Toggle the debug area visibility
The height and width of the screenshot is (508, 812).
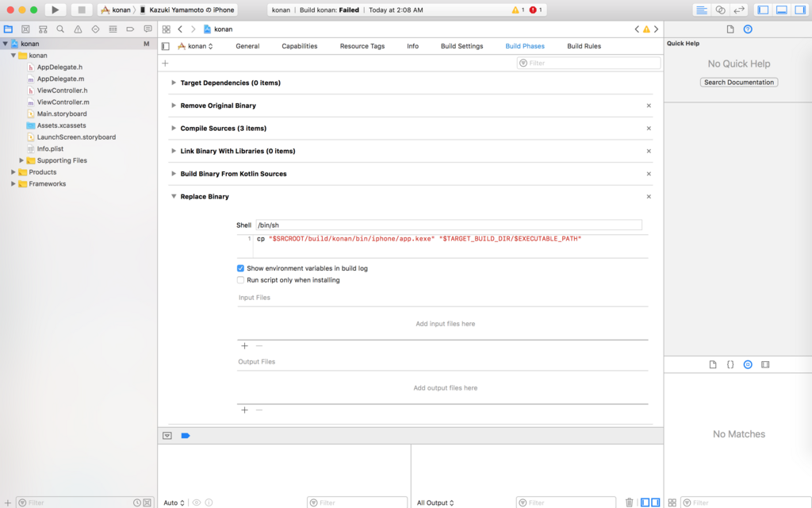[x=781, y=10]
